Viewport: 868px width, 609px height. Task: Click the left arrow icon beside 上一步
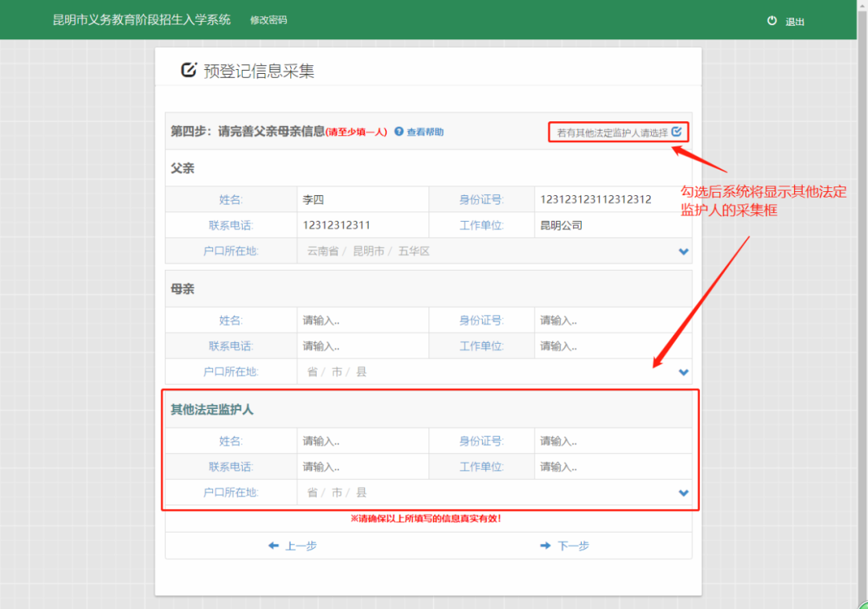click(x=273, y=546)
